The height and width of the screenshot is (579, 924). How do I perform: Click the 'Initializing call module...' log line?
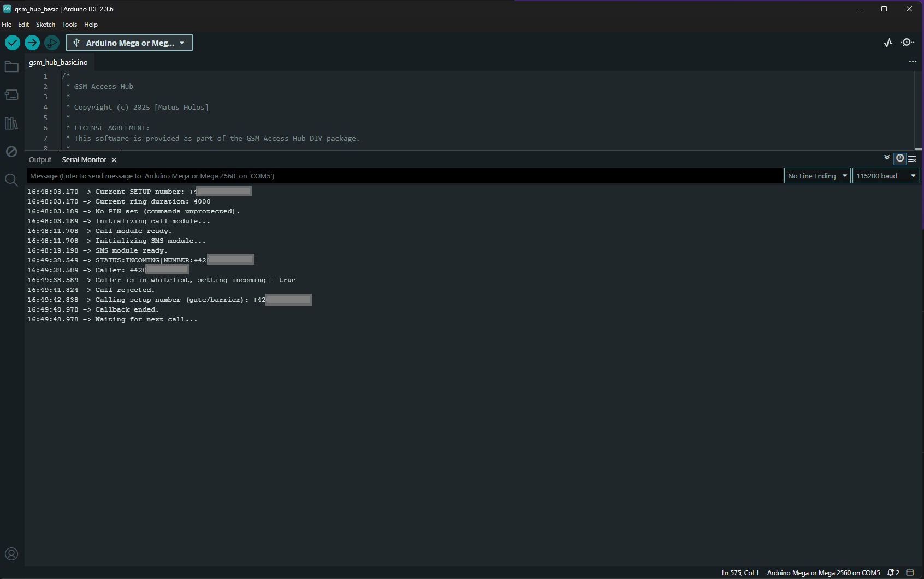[x=119, y=221]
